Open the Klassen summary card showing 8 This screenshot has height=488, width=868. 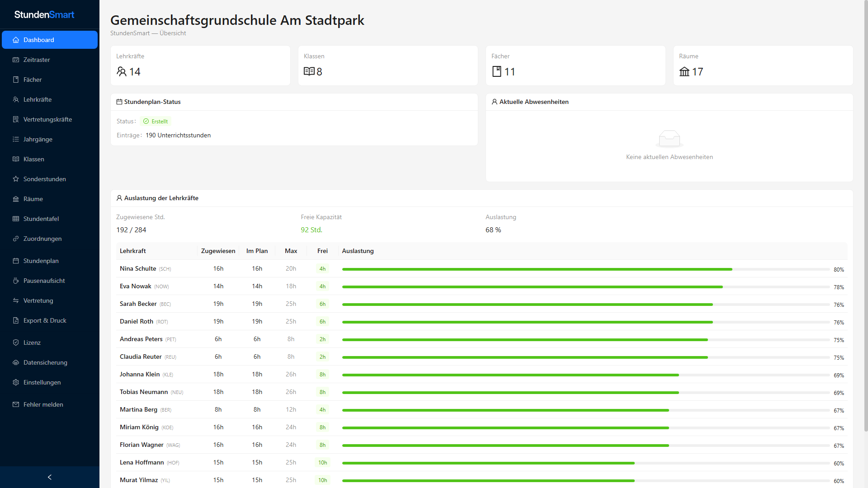tap(388, 66)
